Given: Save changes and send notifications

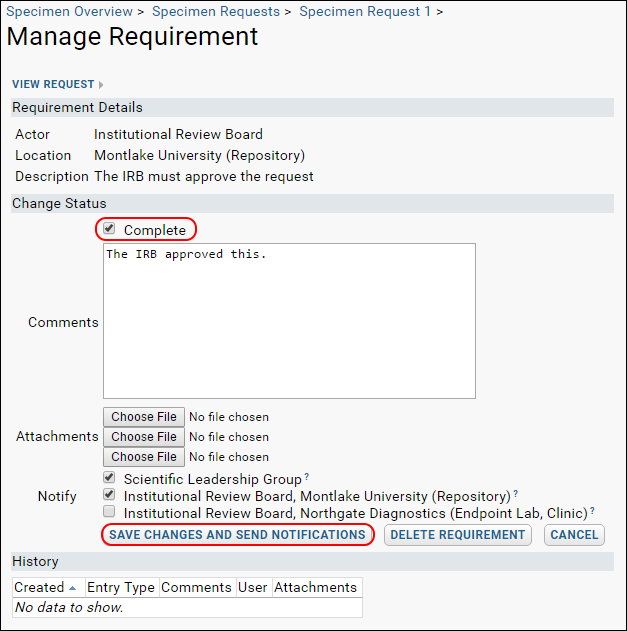Looking at the screenshot, I should (237, 535).
